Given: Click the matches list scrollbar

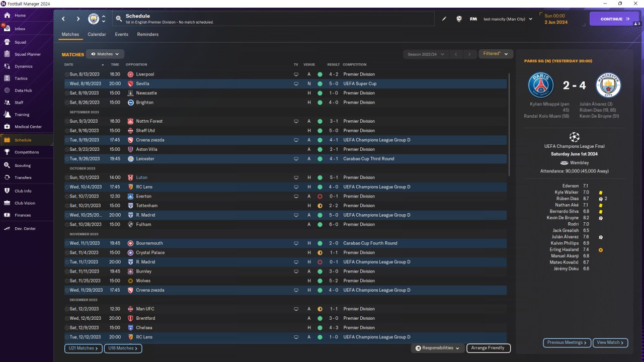Looking at the screenshot, I should 509,124.
